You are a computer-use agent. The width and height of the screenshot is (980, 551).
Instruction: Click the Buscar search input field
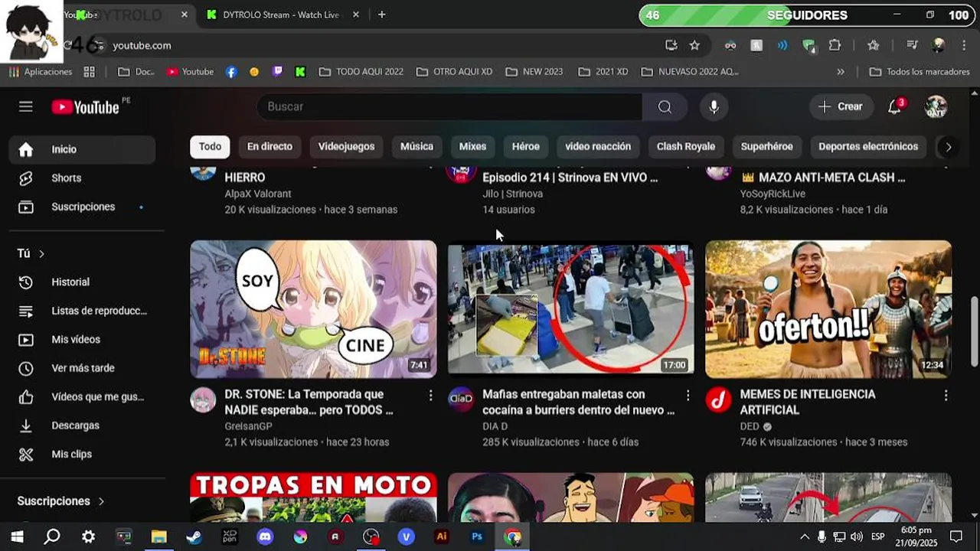coord(449,106)
